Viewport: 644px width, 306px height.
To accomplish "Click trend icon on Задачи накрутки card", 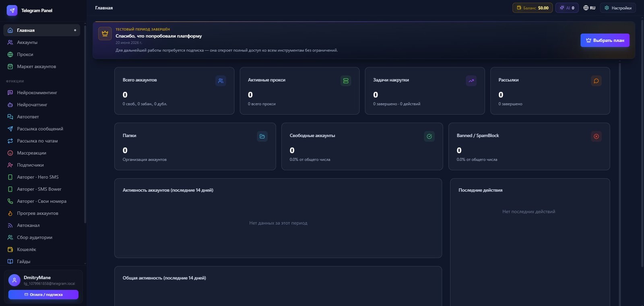I will click(471, 81).
